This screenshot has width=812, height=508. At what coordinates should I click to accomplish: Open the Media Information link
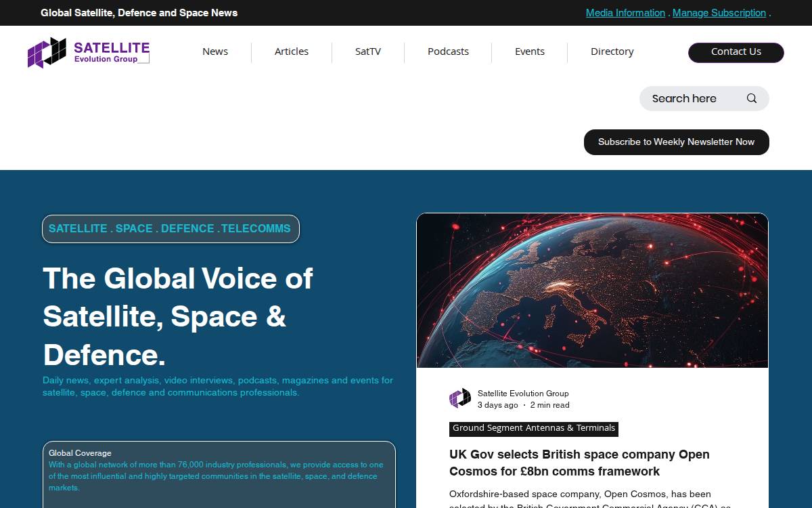625,13
